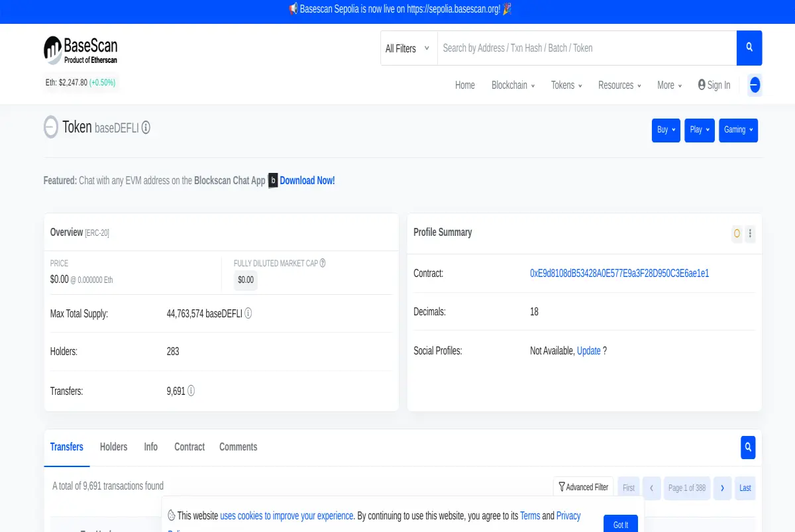Click the info icon next to Max Total Supply
795x532 pixels.
[x=248, y=313]
